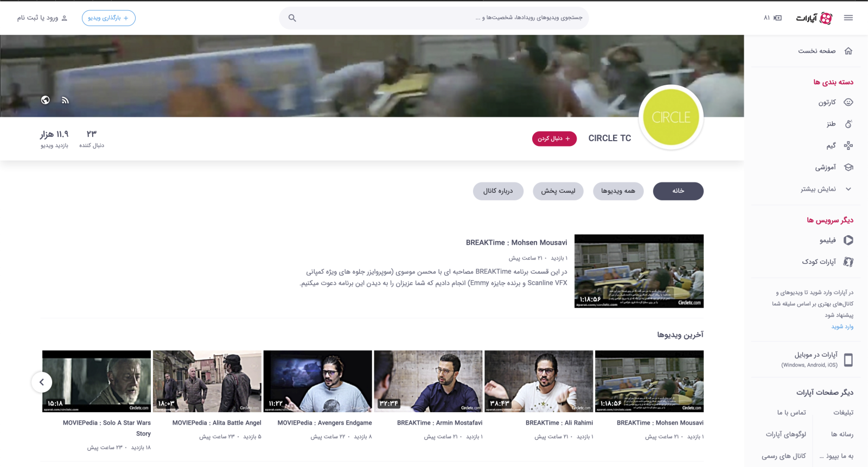Select the درباره کانال tab
868x467 pixels.
(x=498, y=191)
